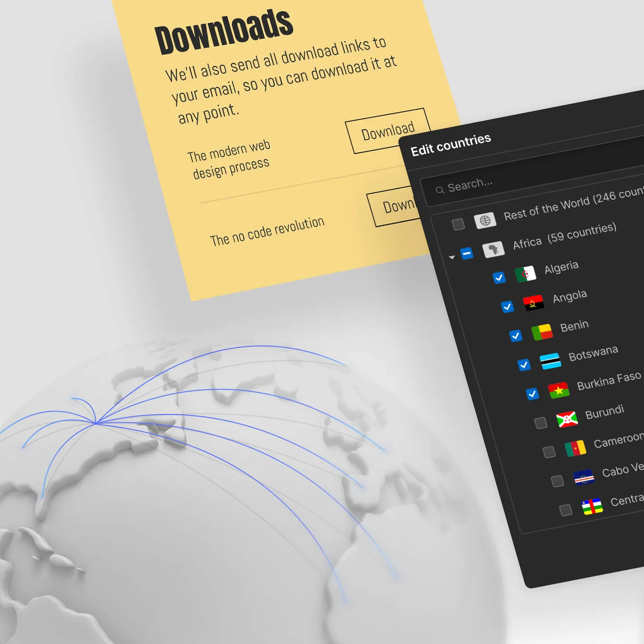
Task: Click the Algeria flag icon
Action: pos(525,274)
